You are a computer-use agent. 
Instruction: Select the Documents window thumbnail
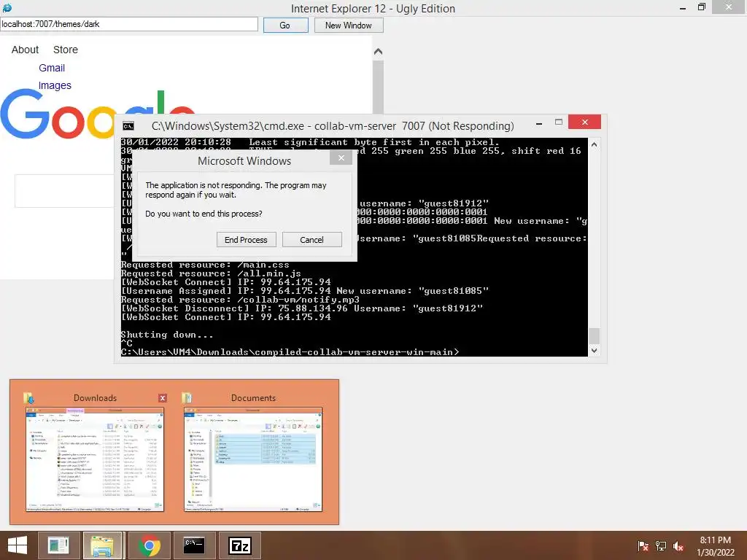pyautogui.click(x=253, y=459)
